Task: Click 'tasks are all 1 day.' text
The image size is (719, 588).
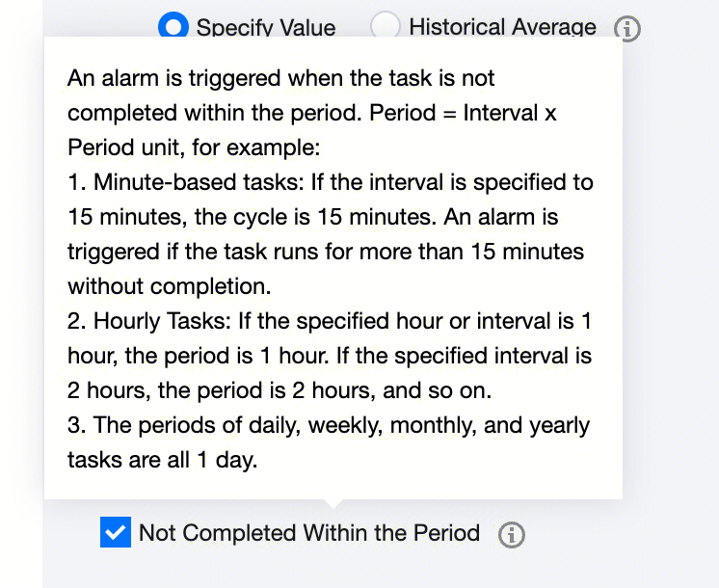Action: (162, 460)
